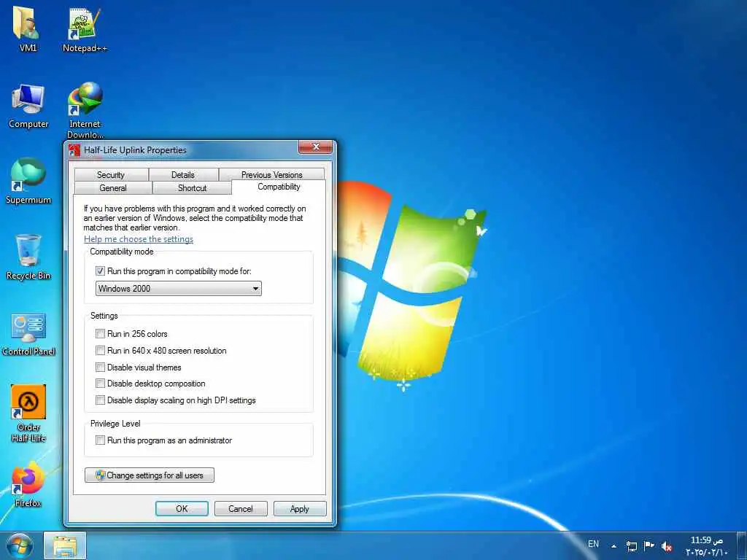Select the Compatibility tab
This screenshot has height=560, width=747.
[279, 187]
